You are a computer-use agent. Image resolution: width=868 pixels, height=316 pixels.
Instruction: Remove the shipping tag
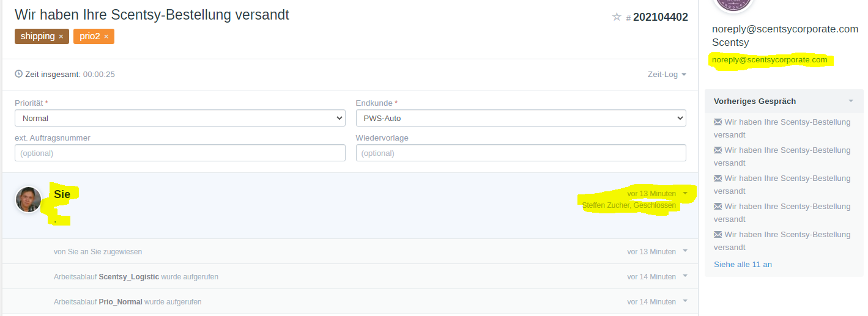[x=61, y=37]
